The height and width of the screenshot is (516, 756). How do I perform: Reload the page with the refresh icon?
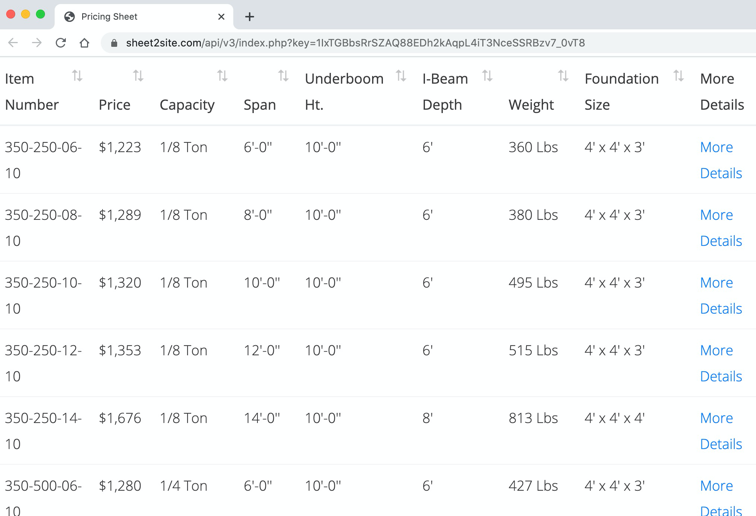61,43
